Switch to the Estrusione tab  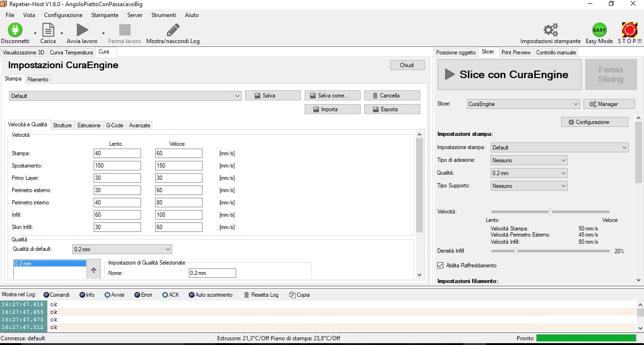89,125
